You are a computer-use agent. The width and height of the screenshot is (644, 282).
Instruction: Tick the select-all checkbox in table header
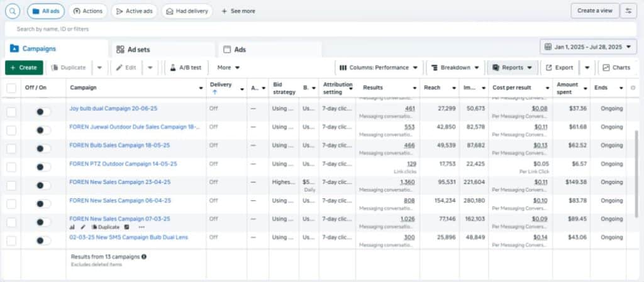click(x=11, y=88)
